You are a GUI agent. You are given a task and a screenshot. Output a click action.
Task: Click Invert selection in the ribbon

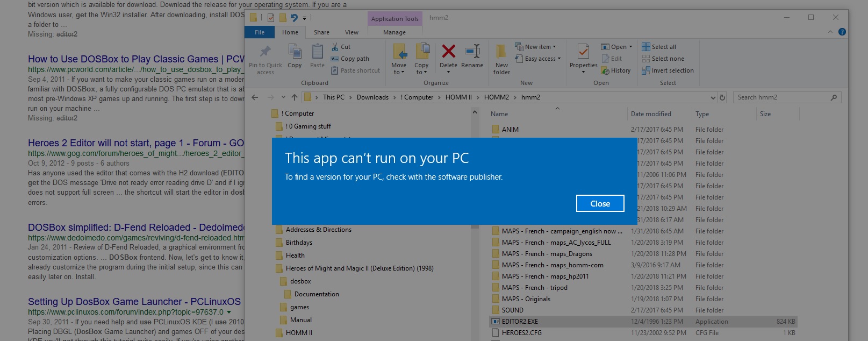(668, 70)
